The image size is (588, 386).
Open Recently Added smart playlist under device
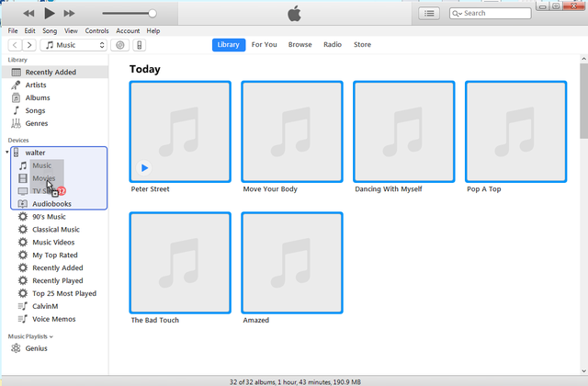(57, 267)
